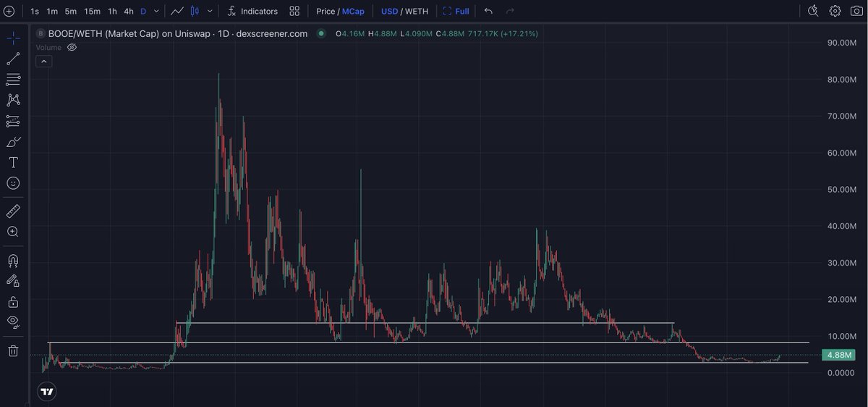Click the 4.88M current price label
The height and width of the screenshot is (407, 868).
[x=840, y=355]
